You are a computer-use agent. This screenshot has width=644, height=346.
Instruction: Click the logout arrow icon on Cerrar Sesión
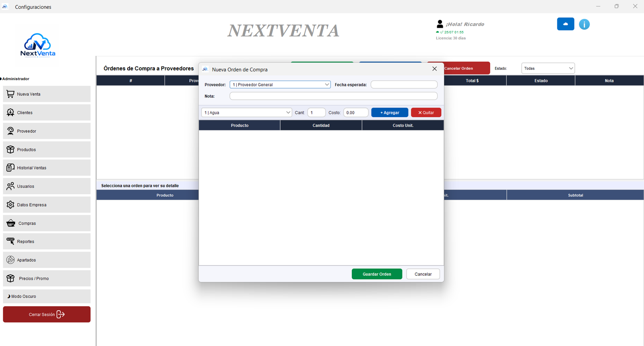[x=60, y=314]
